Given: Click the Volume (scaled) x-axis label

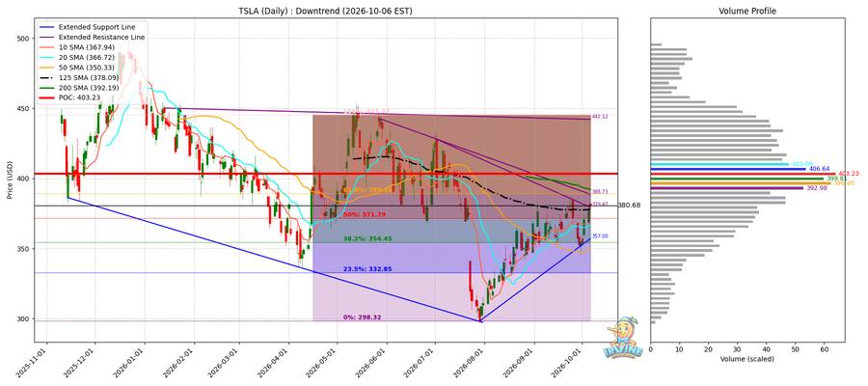Looking at the screenshot, I should (x=746, y=359).
